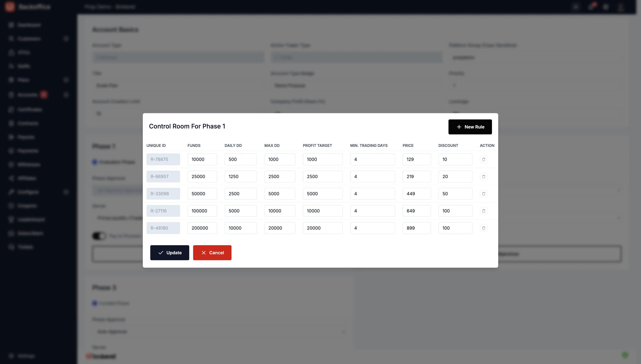Click the Funds field showing 200000
This screenshot has height=364, width=641.
(202, 228)
